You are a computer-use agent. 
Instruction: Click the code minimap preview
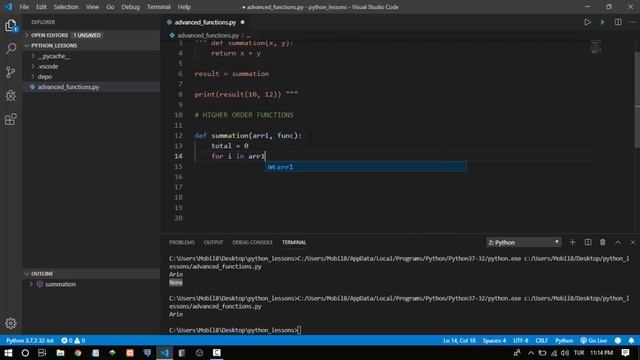596,47
